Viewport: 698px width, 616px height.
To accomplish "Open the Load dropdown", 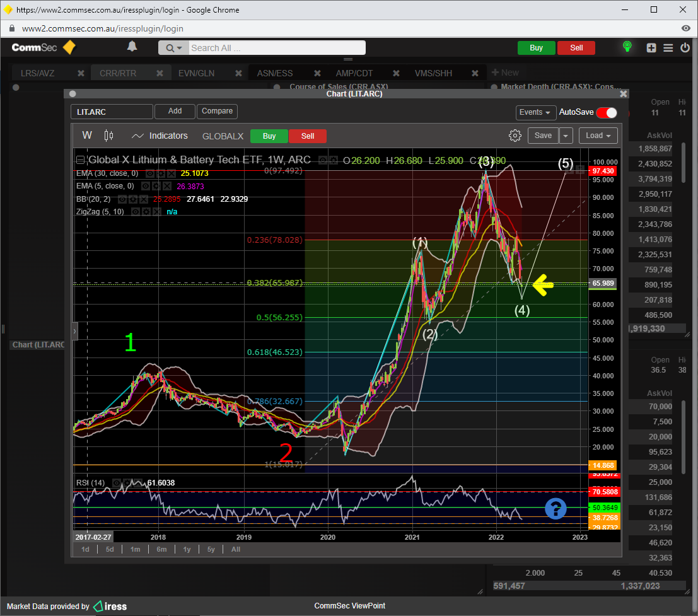I will click(x=598, y=136).
